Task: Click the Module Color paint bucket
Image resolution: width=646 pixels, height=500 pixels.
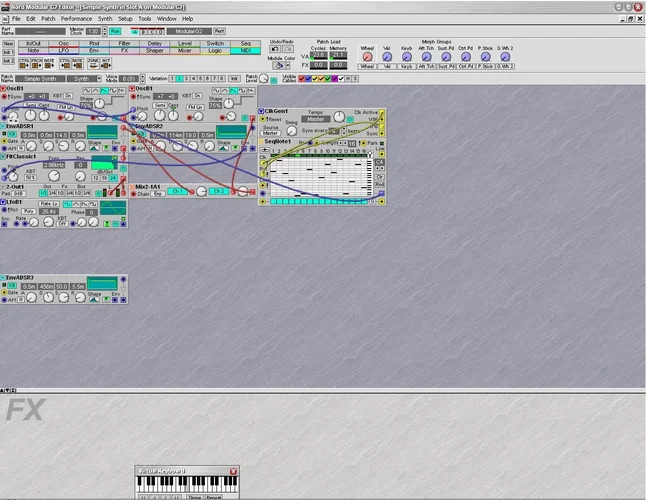Action: [x=279, y=65]
